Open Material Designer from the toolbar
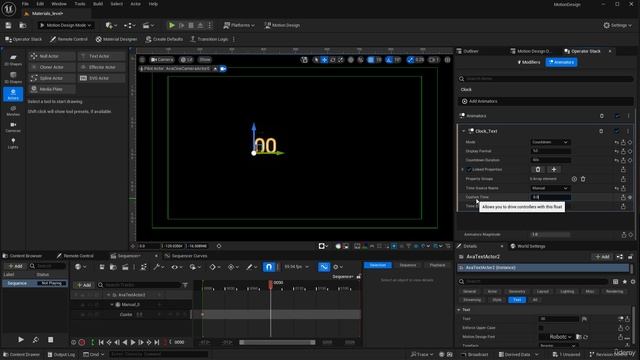The height and width of the screenshot is (360, 640). click(x=116, y=39)
